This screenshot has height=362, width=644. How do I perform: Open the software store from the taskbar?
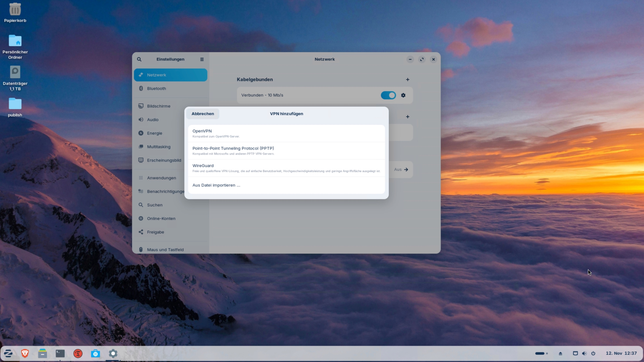pyautogui.click(x=95, y=353)
